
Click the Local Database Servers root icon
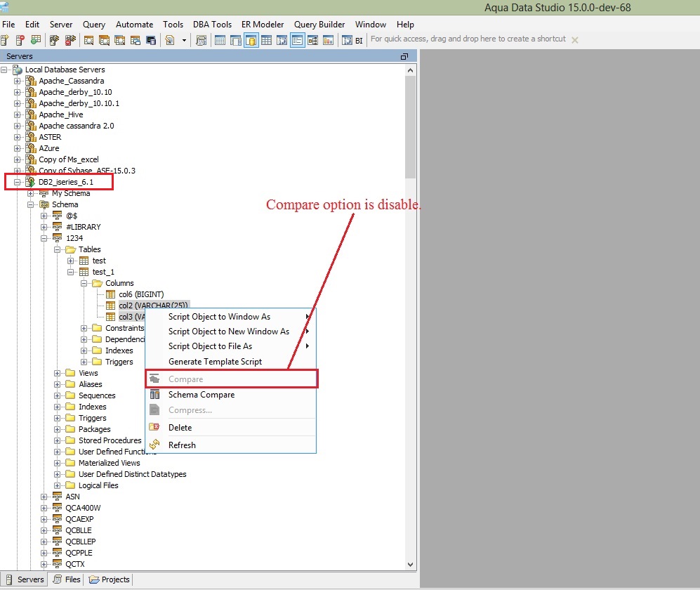pyautogui.click(x=18, y=70)
